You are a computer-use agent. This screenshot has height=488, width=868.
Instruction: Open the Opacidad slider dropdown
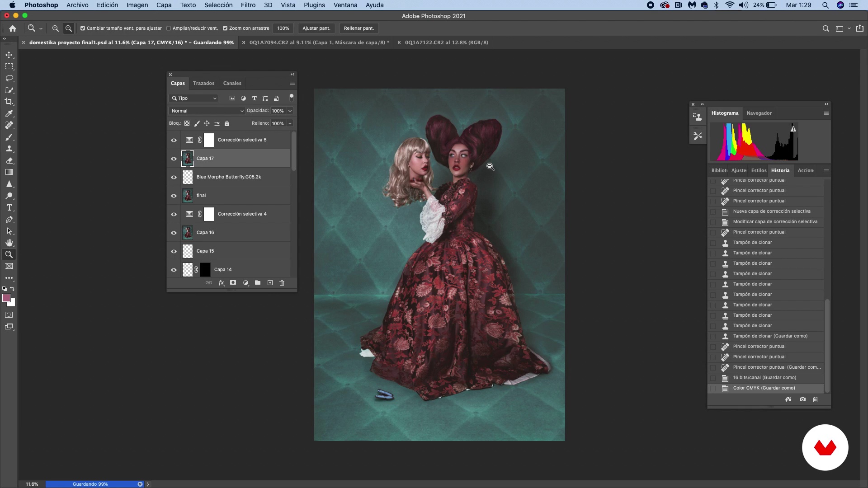[290, 111]
